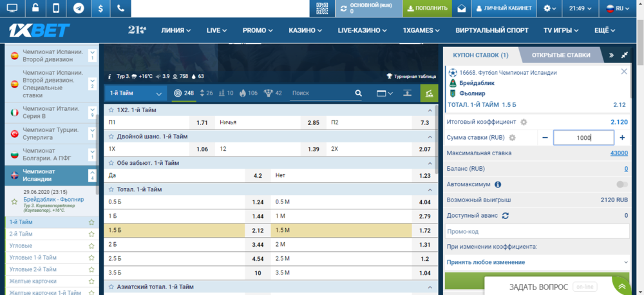644x295 pixels.
Task: Collapse the Тотал. 1-й Тайм section
Action: click(430, 189)
